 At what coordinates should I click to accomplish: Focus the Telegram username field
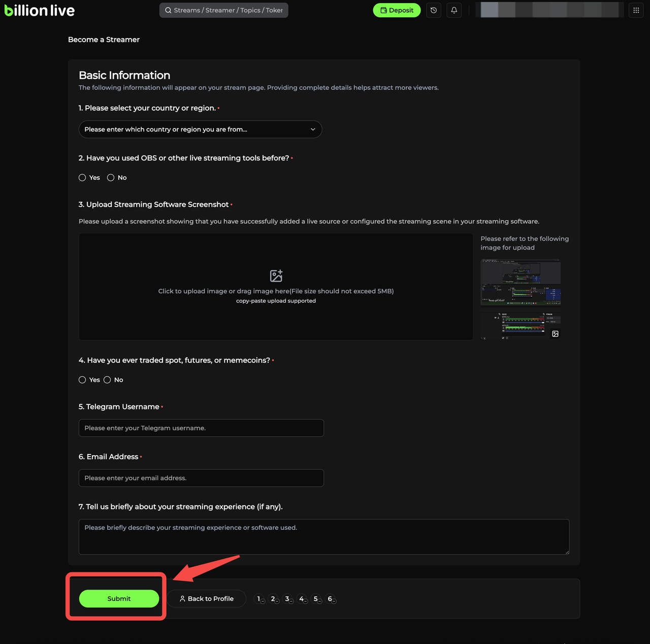click(x=201, y=428)
